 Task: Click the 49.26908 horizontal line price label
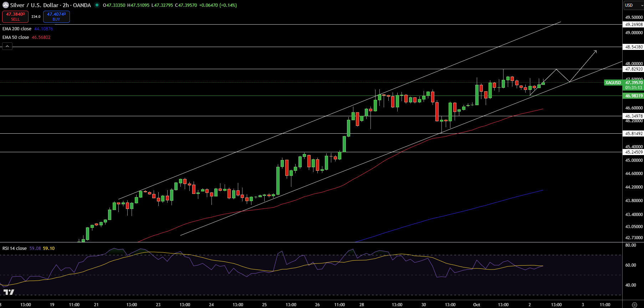pos(633,25)
